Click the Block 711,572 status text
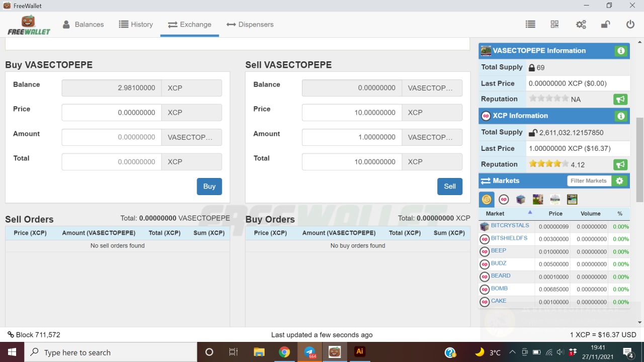The image size is (644, 362). 34,335
